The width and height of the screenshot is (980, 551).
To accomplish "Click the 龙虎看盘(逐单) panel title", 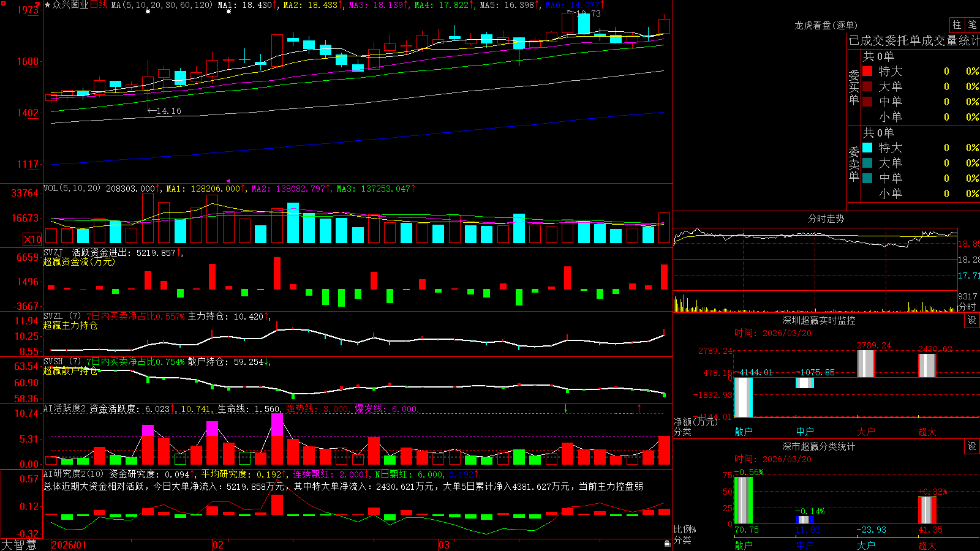I will (826, 25).
